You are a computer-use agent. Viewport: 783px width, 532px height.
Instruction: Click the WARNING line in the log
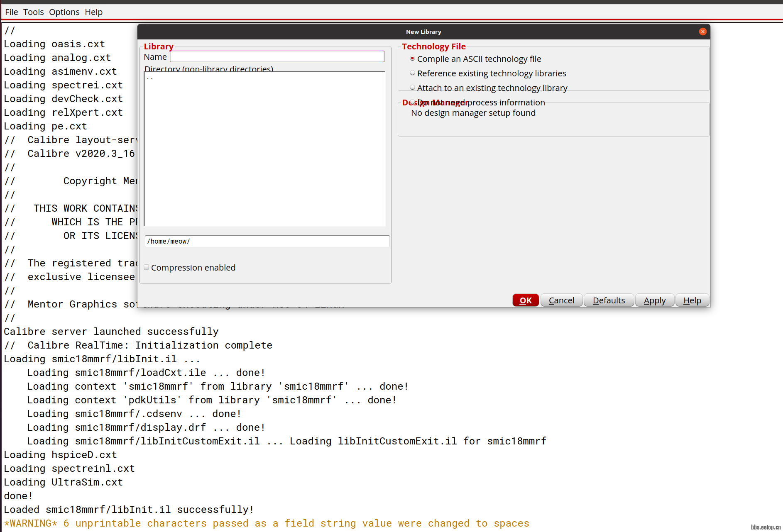[267, 523]
